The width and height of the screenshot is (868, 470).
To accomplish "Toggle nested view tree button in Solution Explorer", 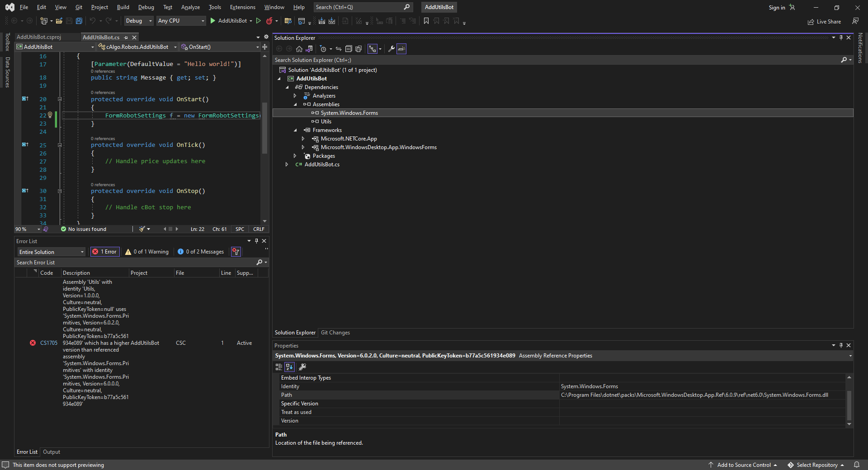I will 373,49.
